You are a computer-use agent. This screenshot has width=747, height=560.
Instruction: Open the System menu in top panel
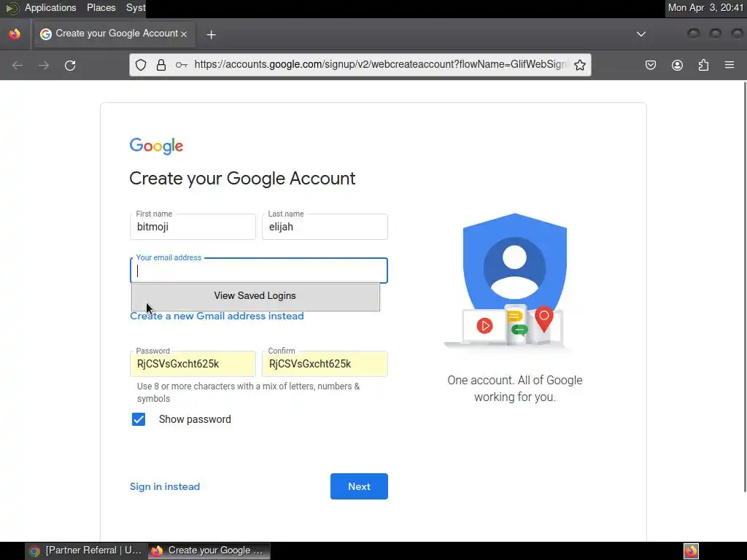[x=136, y=7]
